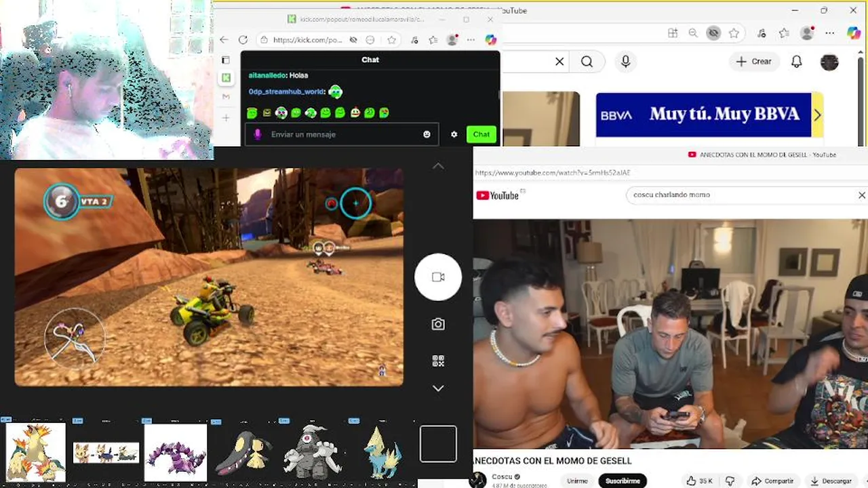Collapse panel with upward chevron
This screenshot has height=488, width=868.
pyautogui.click(x=438, y=165)
